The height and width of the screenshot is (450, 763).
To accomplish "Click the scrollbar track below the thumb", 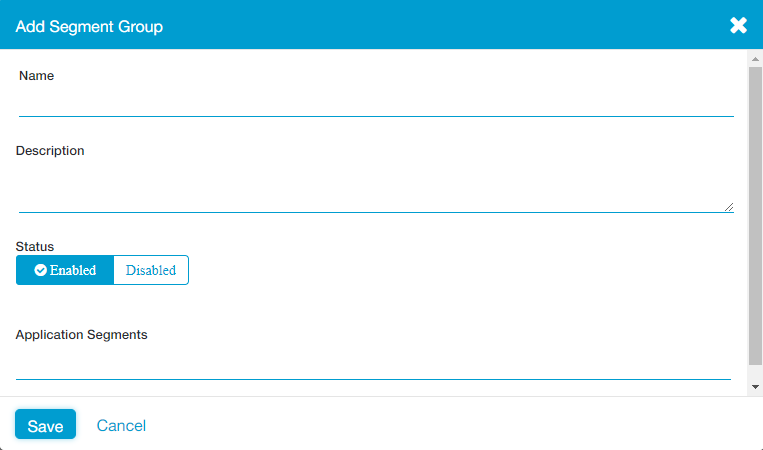I will click(755, 371).
